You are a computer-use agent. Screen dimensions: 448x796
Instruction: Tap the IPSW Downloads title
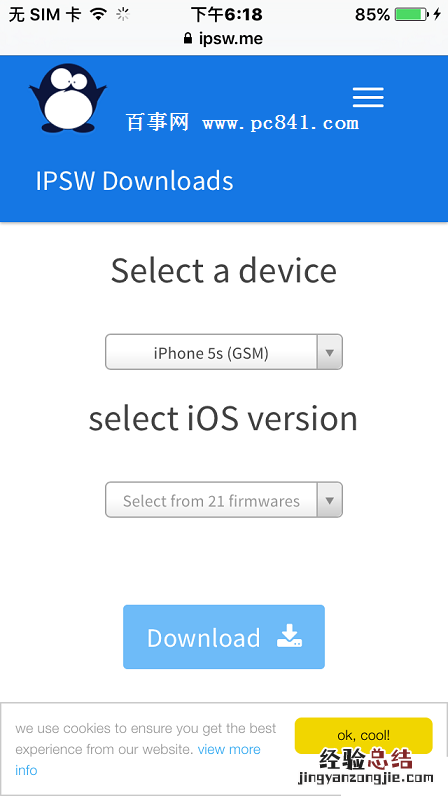[135, 181]
